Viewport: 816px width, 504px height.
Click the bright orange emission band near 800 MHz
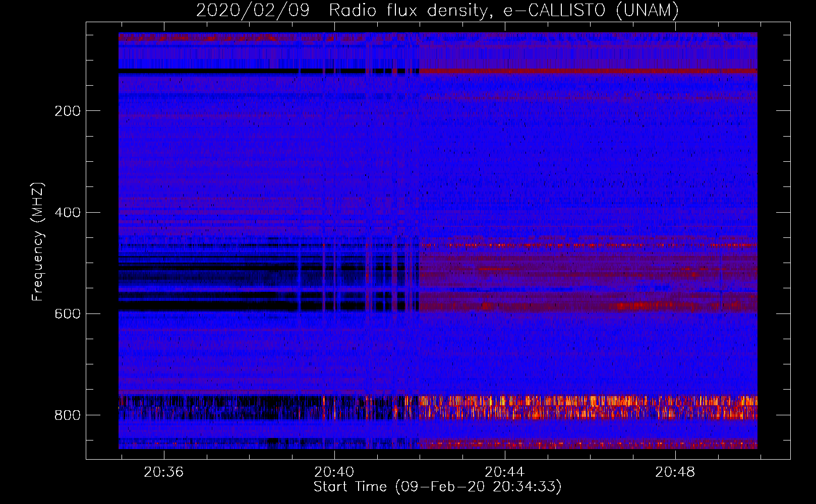coord(588,407)
